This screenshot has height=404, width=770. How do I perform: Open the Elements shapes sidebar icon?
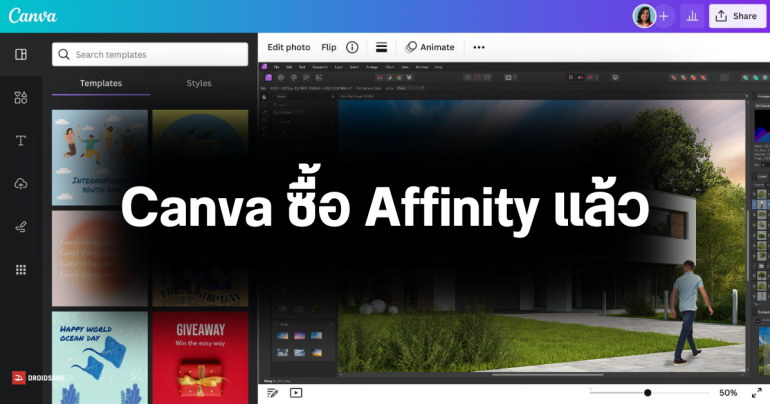(x=21, y=97)
